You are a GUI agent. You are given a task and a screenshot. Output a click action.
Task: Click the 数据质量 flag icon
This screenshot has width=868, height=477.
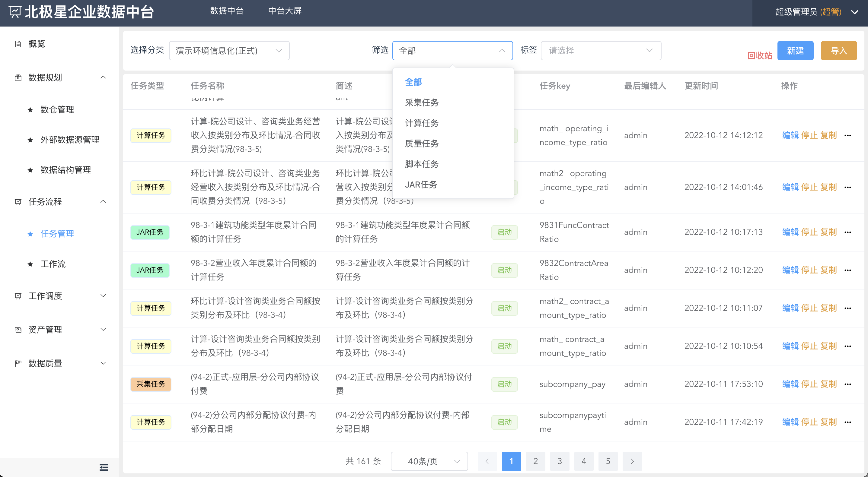(18, 363)
